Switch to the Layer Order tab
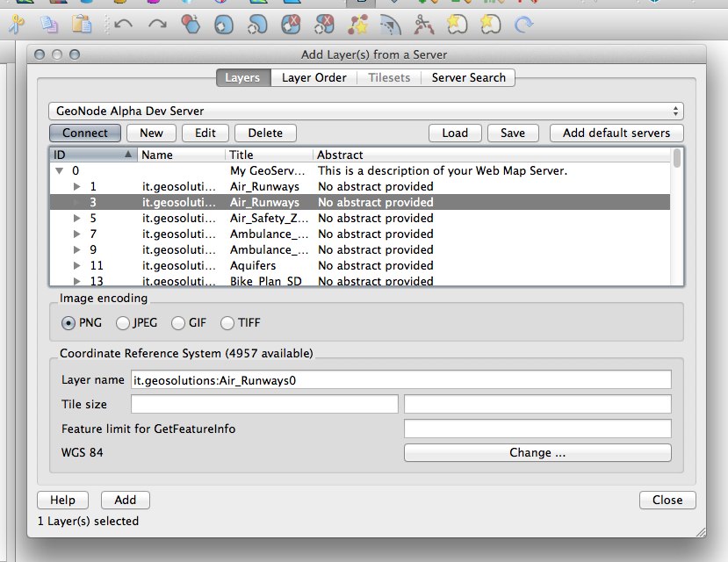This screenshot has height=562, width=728. (x=314, y=77)
